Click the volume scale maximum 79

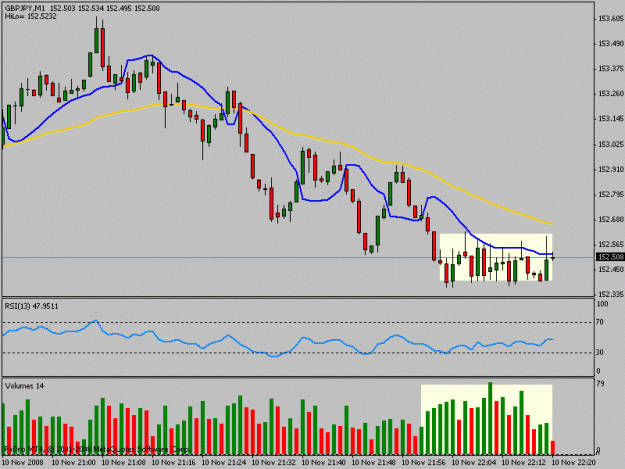[600, 384]
